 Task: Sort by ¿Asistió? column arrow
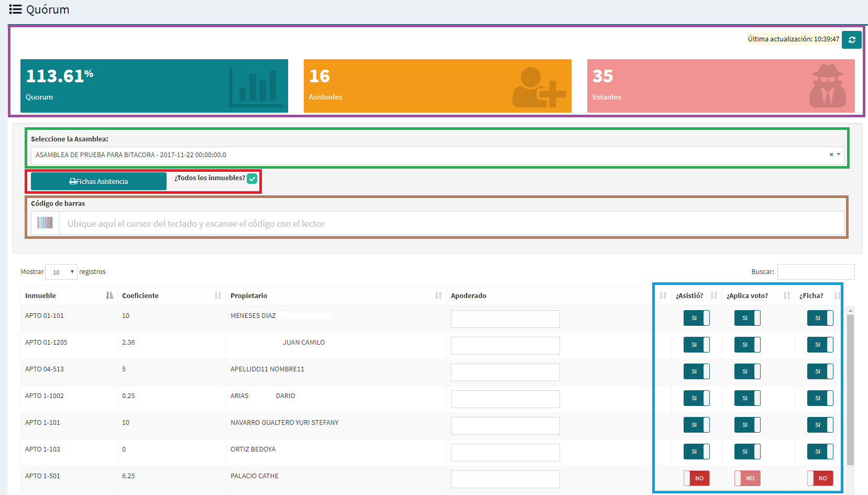714,295
